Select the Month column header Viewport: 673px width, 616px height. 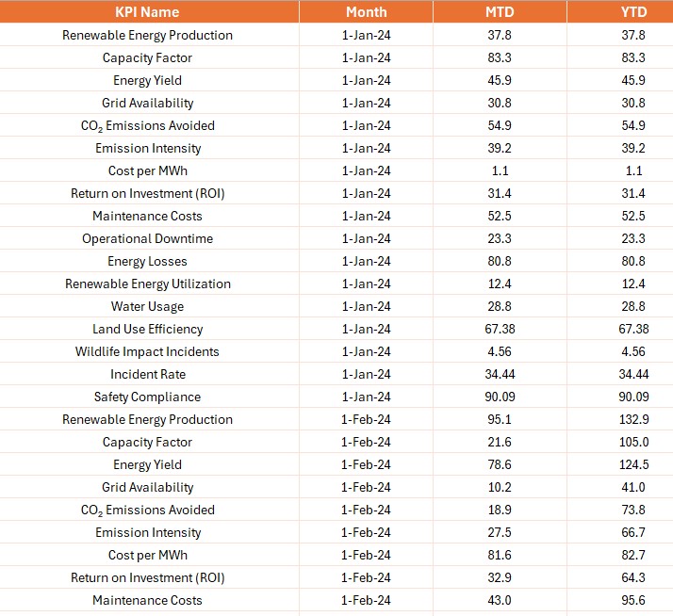366,11
